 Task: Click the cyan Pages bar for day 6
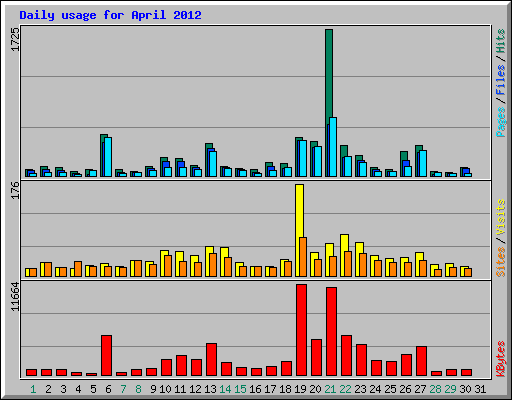[108, 157]
